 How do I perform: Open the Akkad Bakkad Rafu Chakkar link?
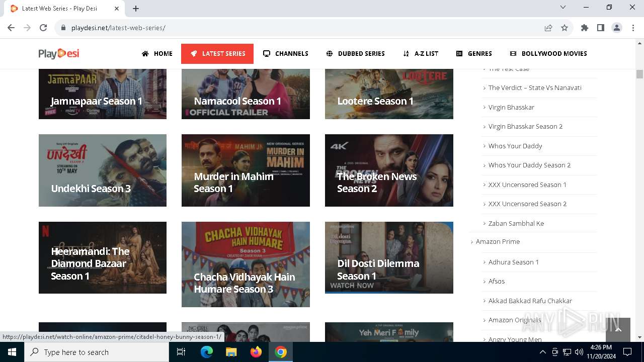(x=530, y=301)
